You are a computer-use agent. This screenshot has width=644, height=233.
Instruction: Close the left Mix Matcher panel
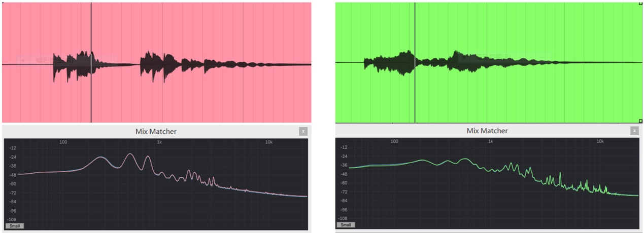point(303,131)
